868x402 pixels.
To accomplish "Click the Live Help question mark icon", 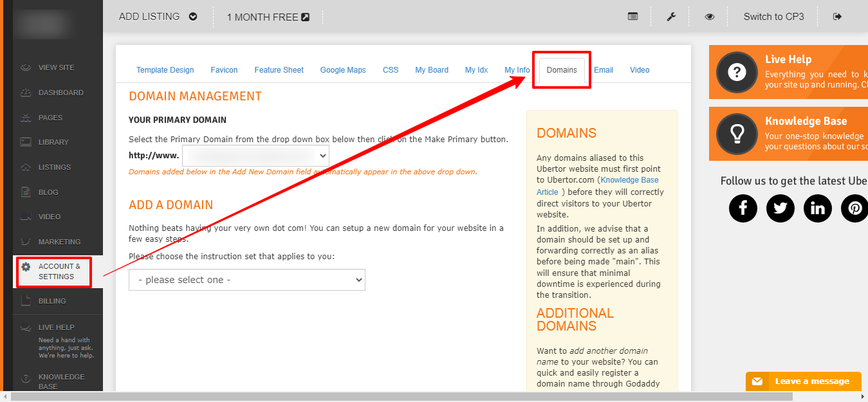I will [x=736, y=72].
